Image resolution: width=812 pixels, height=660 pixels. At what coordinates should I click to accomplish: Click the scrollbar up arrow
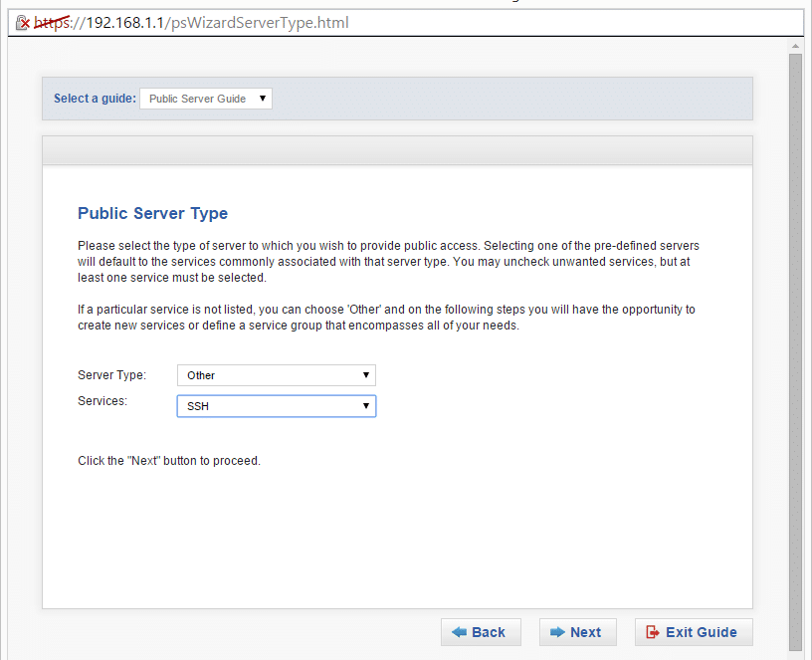[795, 46]
